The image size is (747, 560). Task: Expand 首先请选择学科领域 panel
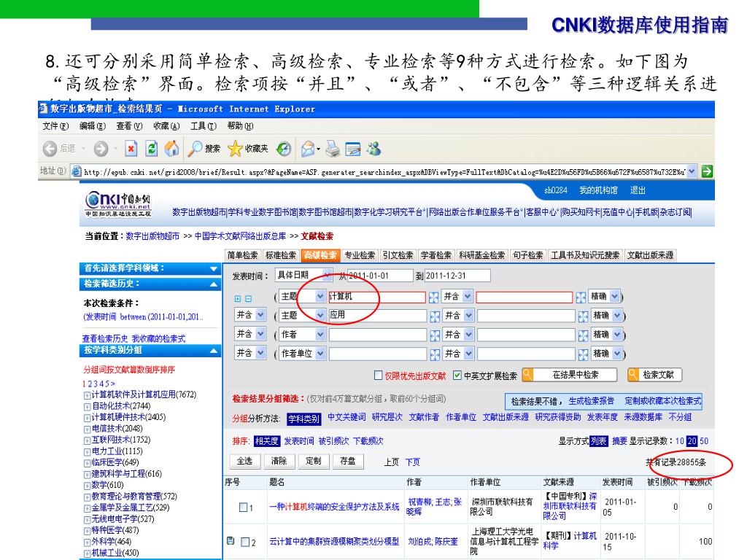214,269
